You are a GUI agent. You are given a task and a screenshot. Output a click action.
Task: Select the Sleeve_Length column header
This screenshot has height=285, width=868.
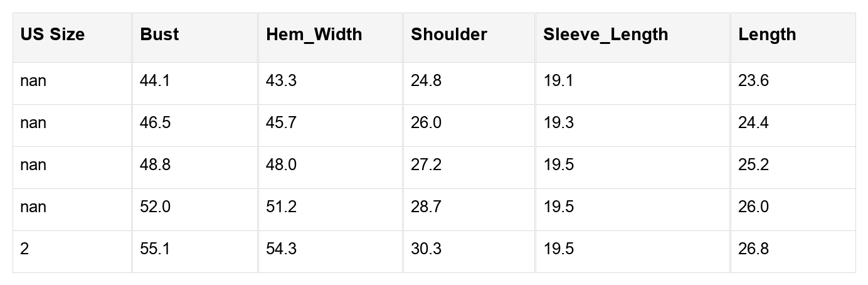click(606, 35)
